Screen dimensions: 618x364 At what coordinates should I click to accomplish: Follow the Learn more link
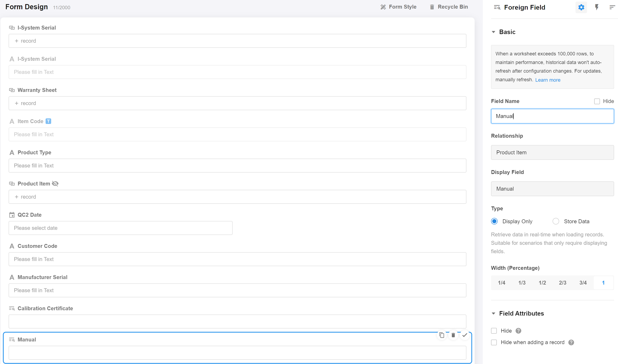pos(548,80)
